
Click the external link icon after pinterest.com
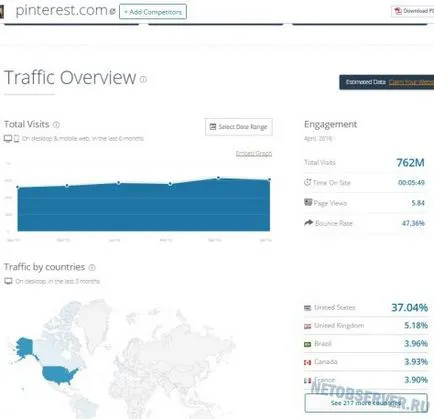[x=113, y=12]
